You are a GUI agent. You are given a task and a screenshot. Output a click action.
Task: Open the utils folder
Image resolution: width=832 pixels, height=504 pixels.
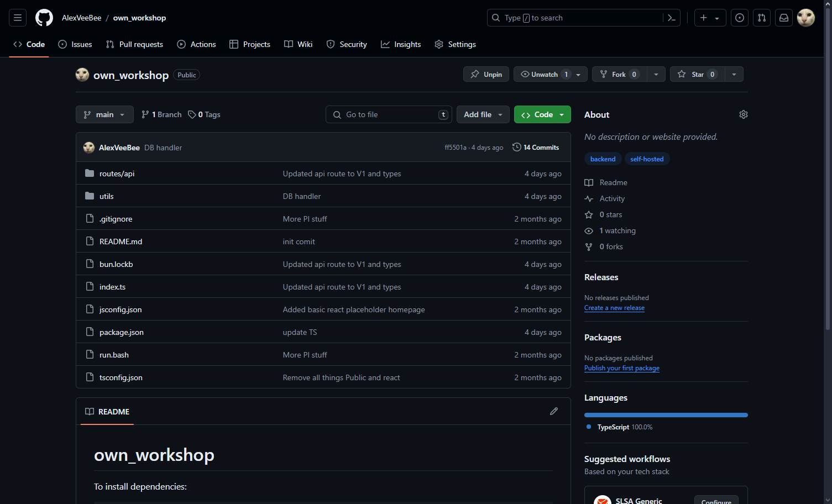(106, 196)
